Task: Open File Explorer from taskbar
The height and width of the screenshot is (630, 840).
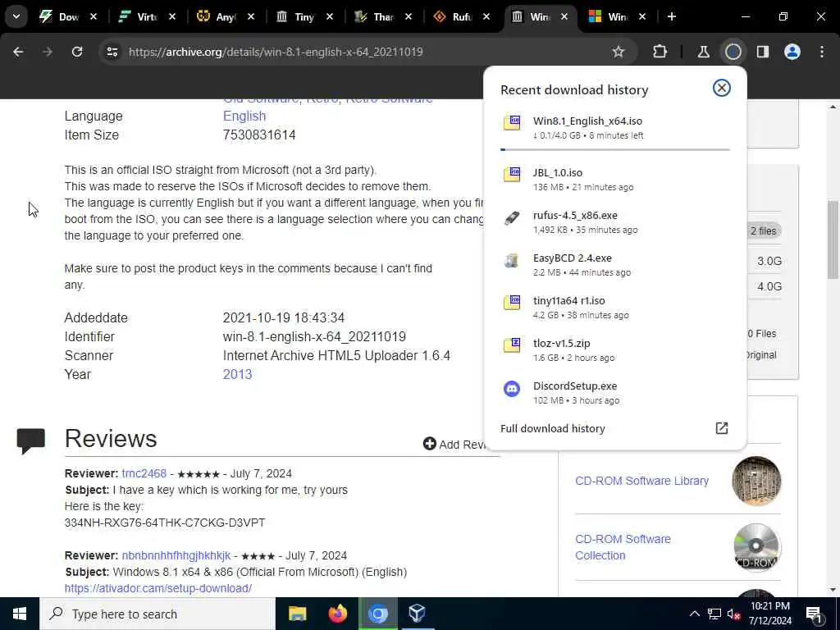Action: pyautogui.click(x=297, y=614)
